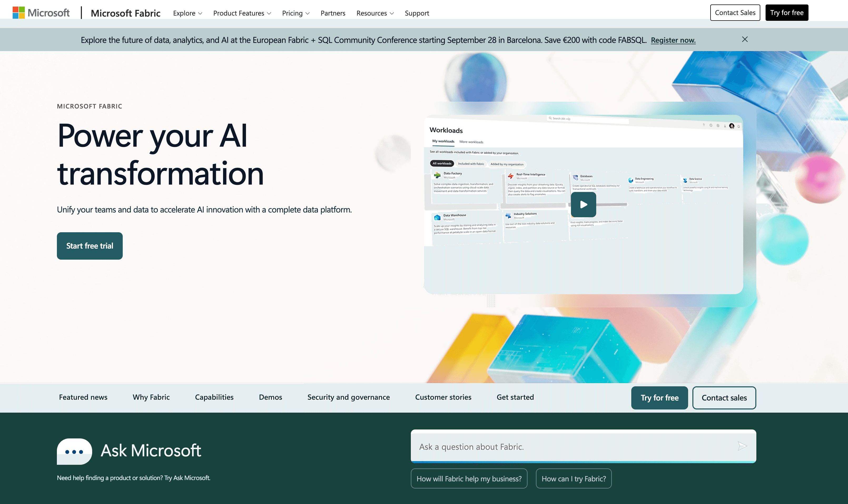Click the 'Ask Microsoft' heading
The width and height of the screenshot is (848, 504).
[151, 451]
